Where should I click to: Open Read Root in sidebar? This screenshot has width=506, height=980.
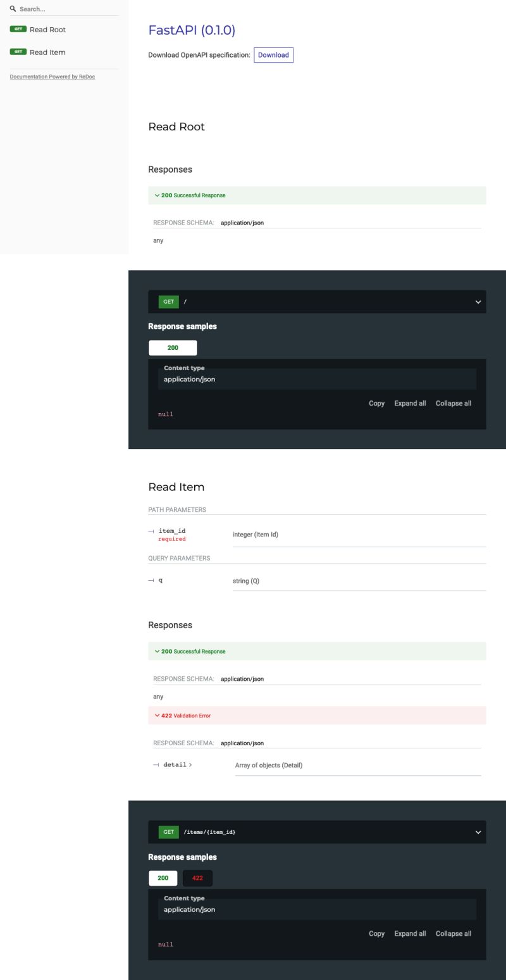coord(47,30)
